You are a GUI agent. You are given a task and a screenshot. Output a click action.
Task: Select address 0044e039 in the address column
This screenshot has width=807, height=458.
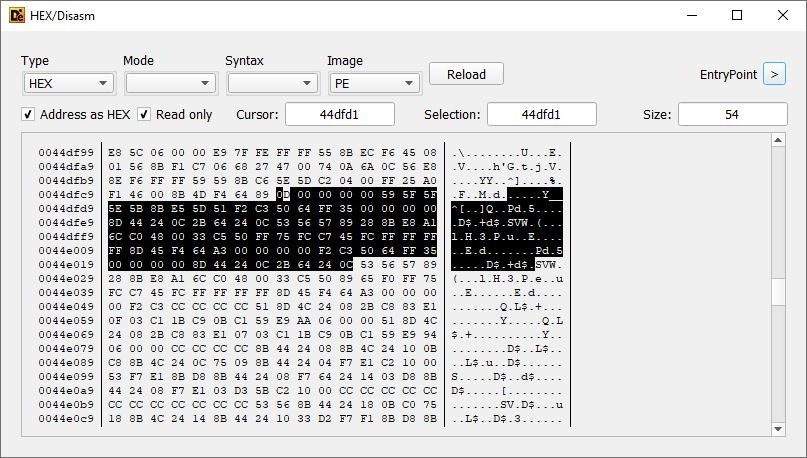tap(66, 292)
